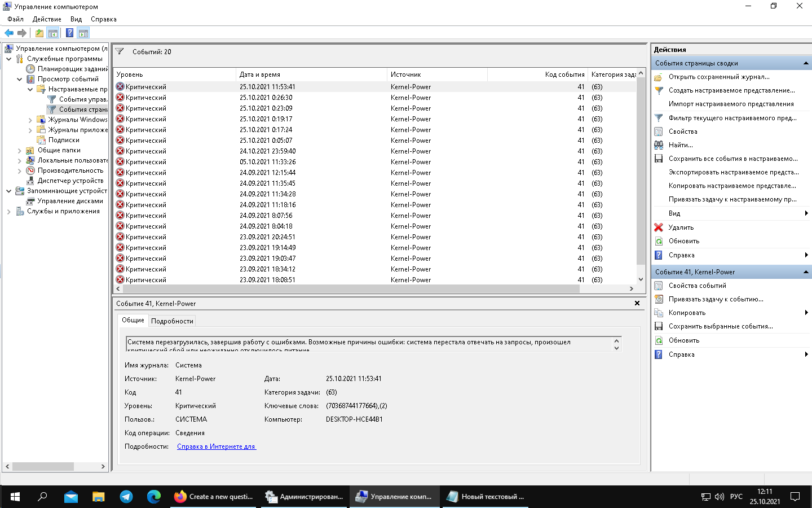
Task: Open the Mail app from the taskbar
Action: pyautogui.click(x=71, y=497)
